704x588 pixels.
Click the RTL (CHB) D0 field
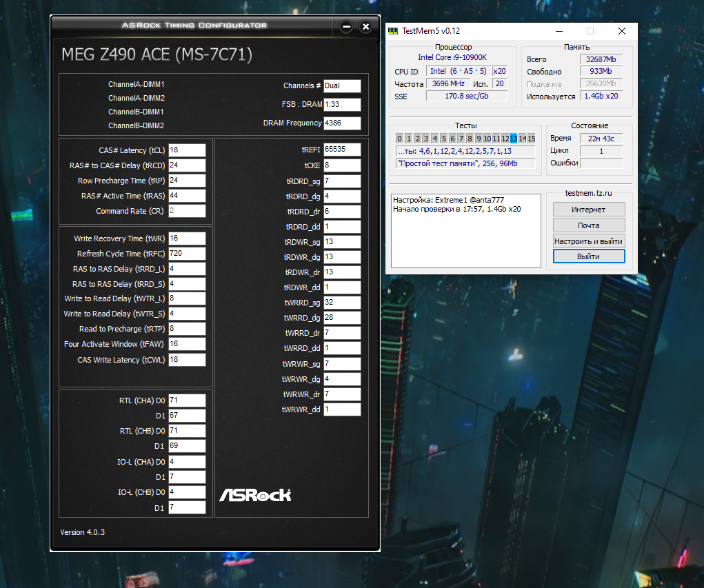[x=188, y=431]
